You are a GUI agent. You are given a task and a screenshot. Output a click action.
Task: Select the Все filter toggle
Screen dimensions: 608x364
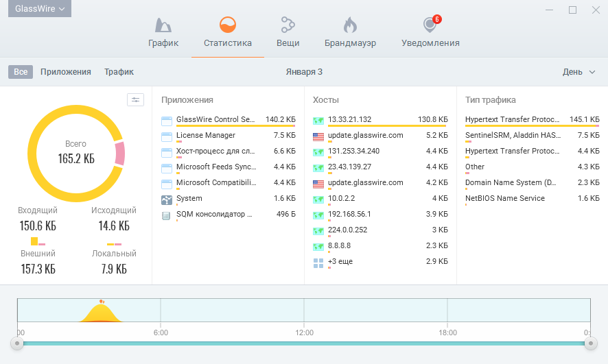pos(21,72)
